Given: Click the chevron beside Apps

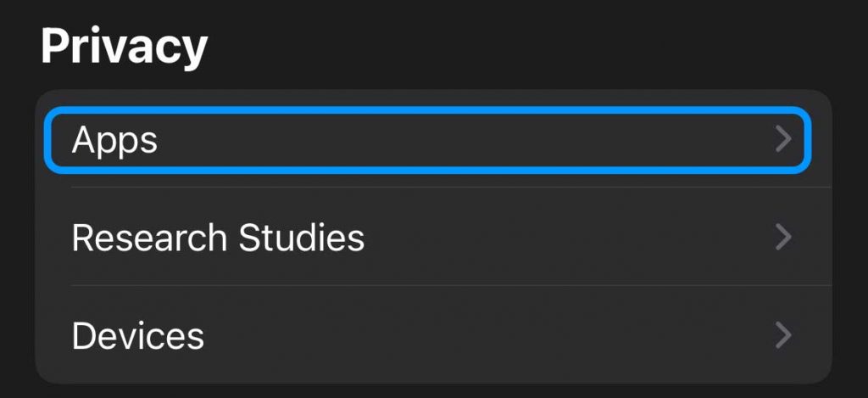Looking at the screenshot, I should click(x=783, y=139).
